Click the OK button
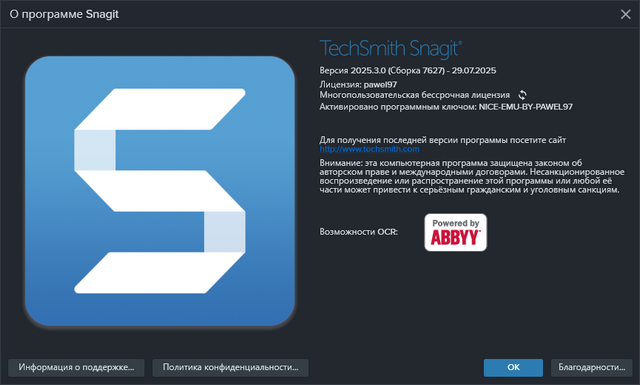640x385 pixels. coord(513,367)
